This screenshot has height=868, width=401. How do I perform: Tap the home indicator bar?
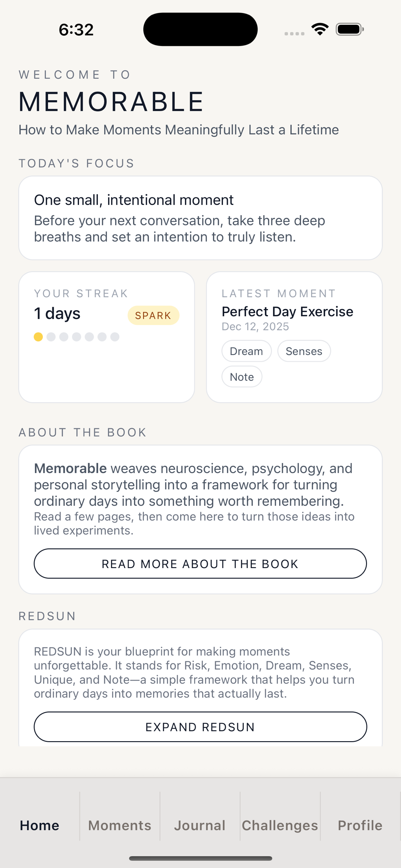coord(200,858)
